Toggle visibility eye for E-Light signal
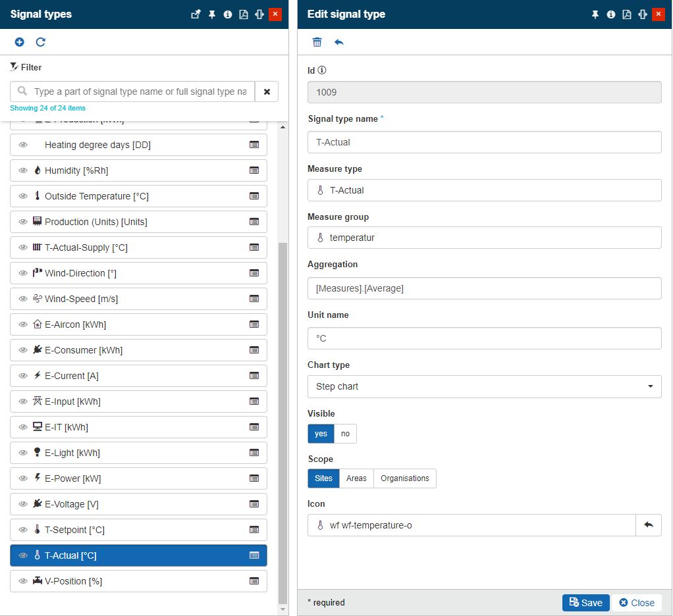 (x=23, y=453)
